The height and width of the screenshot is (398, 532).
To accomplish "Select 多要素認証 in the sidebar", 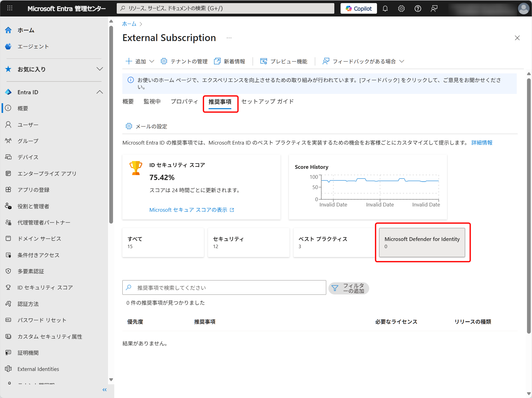I will 32,271.
